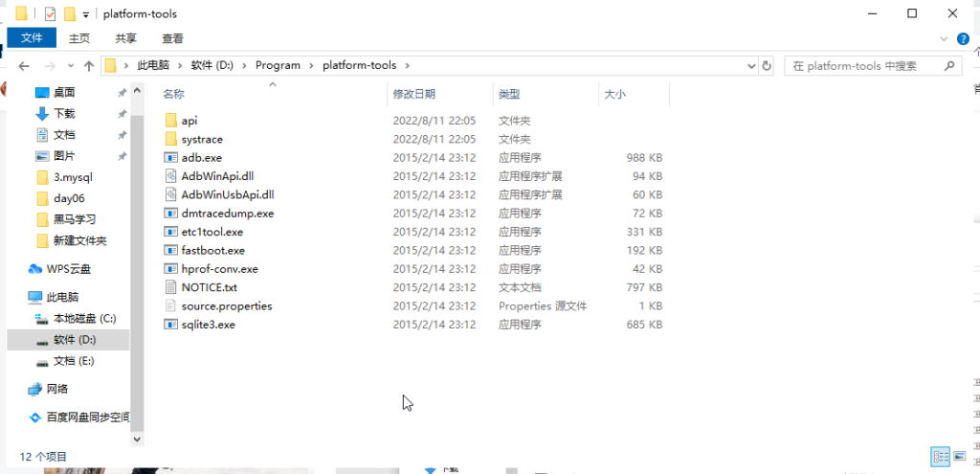Select the api folder icon

pyautogui.click(x=171, y=121)
